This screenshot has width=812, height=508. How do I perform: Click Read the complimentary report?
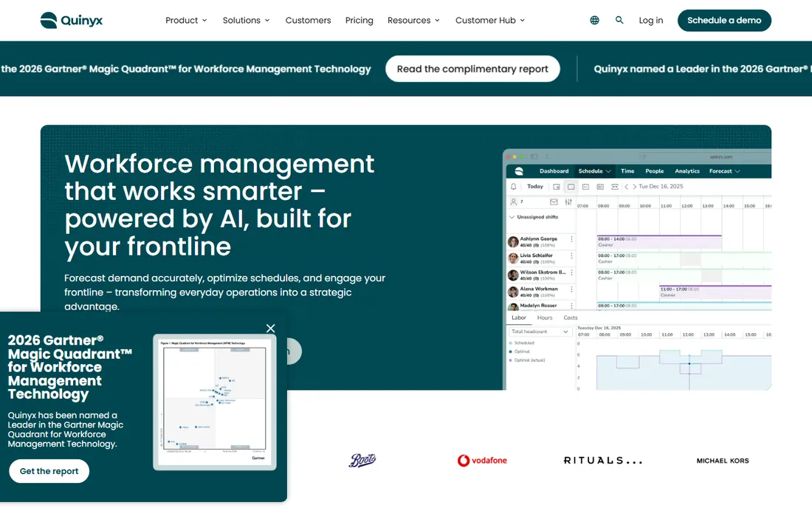tap(472, 69)
